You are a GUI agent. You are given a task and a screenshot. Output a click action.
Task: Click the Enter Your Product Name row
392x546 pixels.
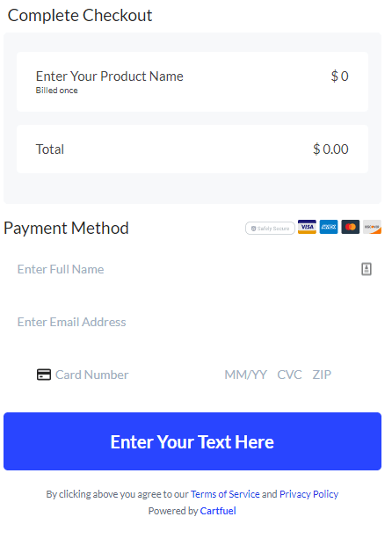click(192, 82)
